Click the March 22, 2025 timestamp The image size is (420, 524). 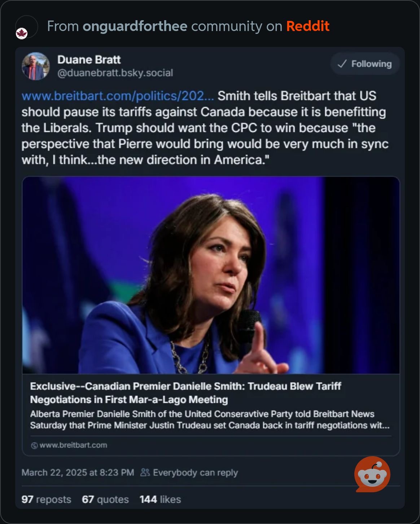point(78,472)
